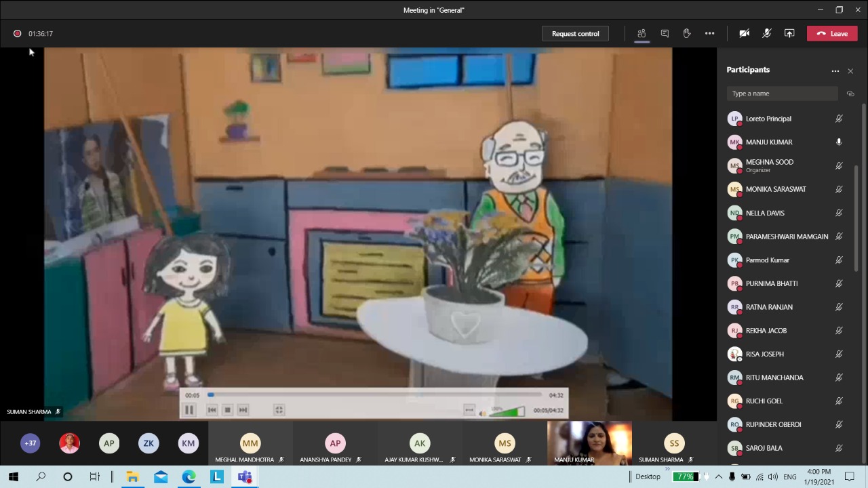Click the video seek progress bar

[x=376, y=394]
